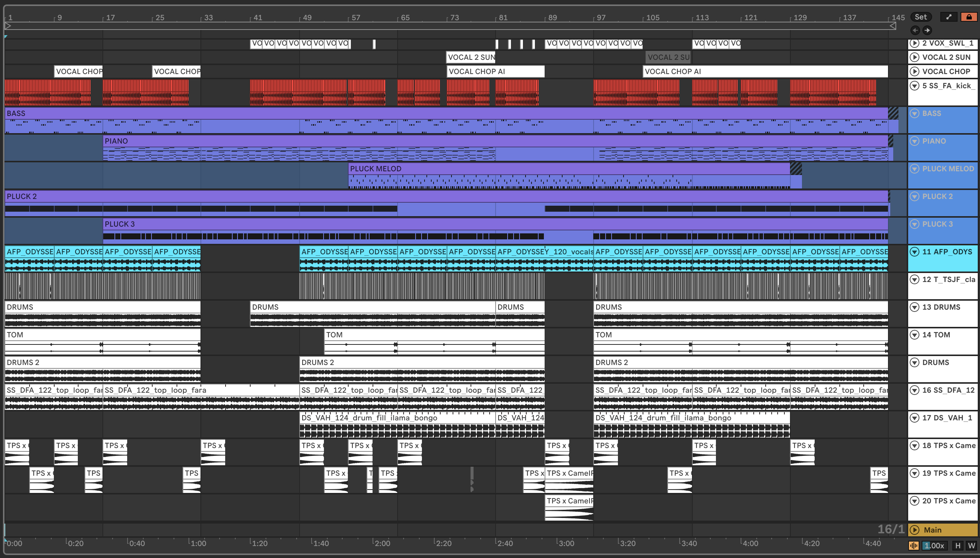The height and width of the screenshot is (558, 980).
Task: Unfold the VOCAL CHOP track
Action: pos(915,71)
